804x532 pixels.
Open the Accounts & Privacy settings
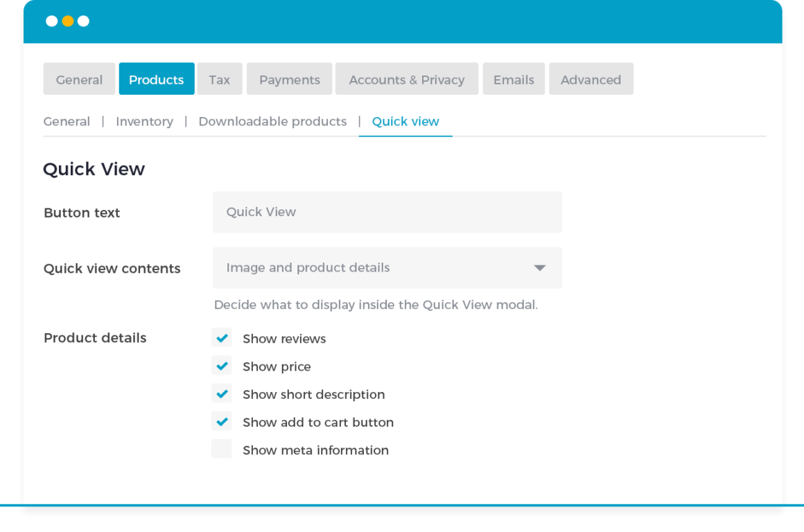[x=406, y=79]
